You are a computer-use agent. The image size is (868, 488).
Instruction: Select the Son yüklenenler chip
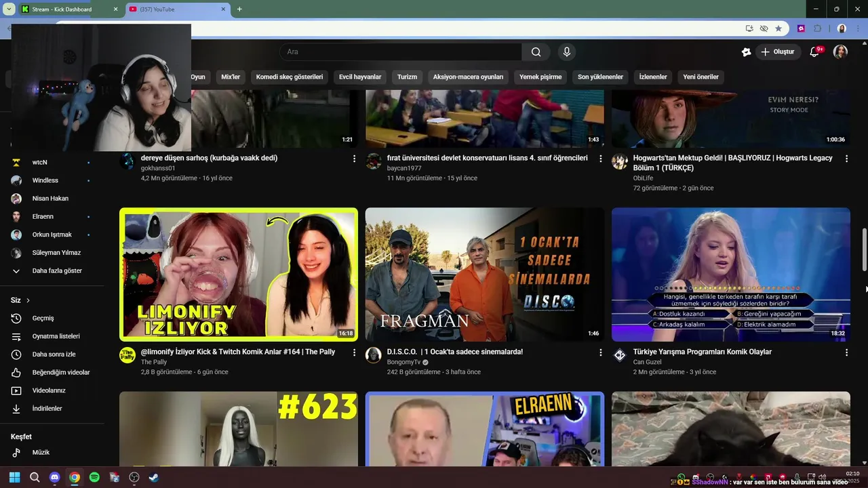click(600, 77)
